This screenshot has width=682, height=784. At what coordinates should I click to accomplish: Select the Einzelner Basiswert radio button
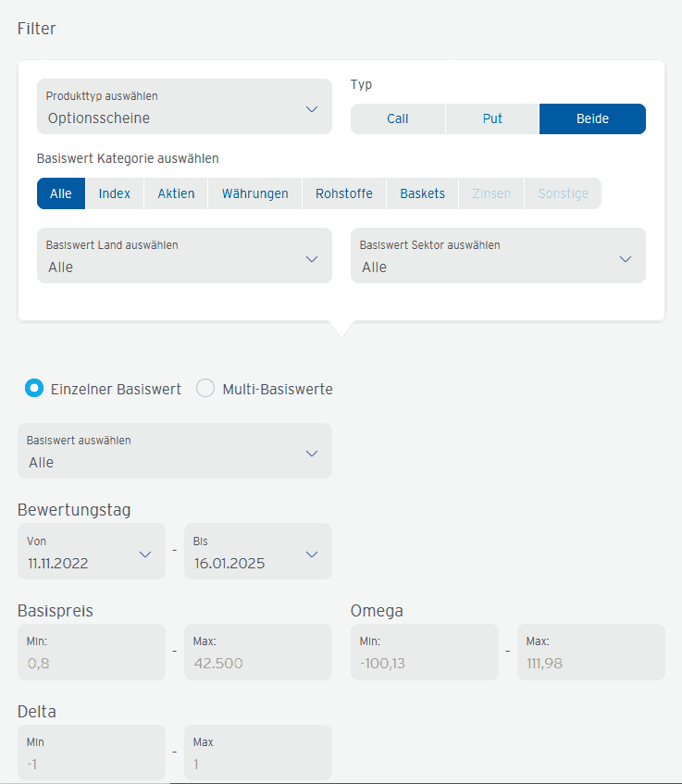pyautogui.click(x=34, y=389)
